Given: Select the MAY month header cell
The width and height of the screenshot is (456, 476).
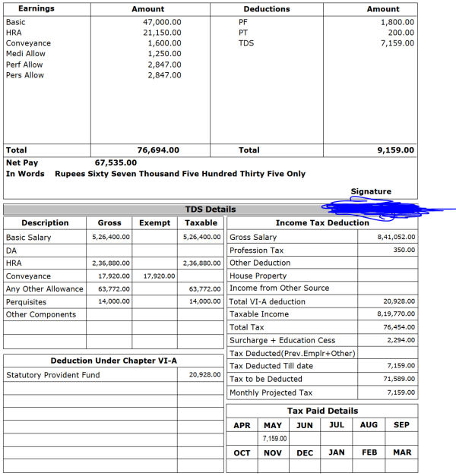Looking at the screenshot, I should (273, 426).
